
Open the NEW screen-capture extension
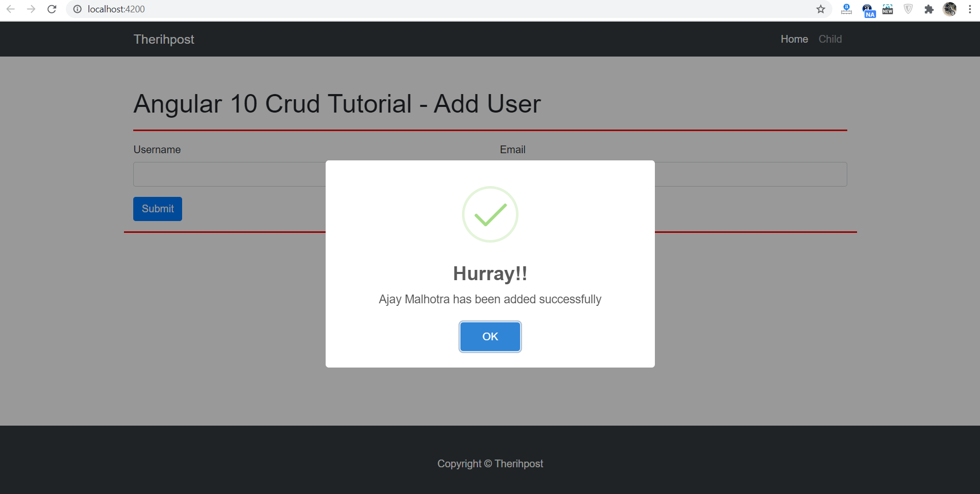click(x=888, y=9)
